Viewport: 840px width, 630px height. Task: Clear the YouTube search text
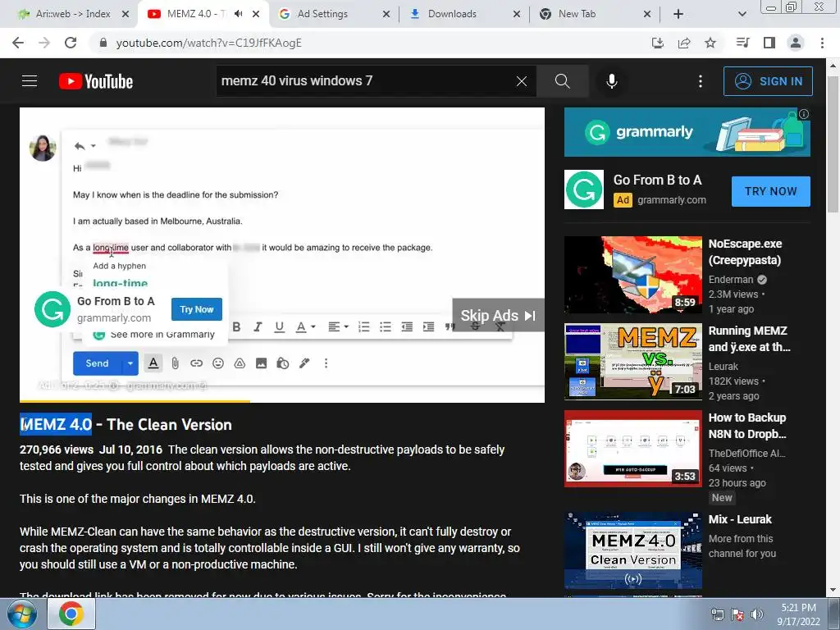(x=521, y=81)
